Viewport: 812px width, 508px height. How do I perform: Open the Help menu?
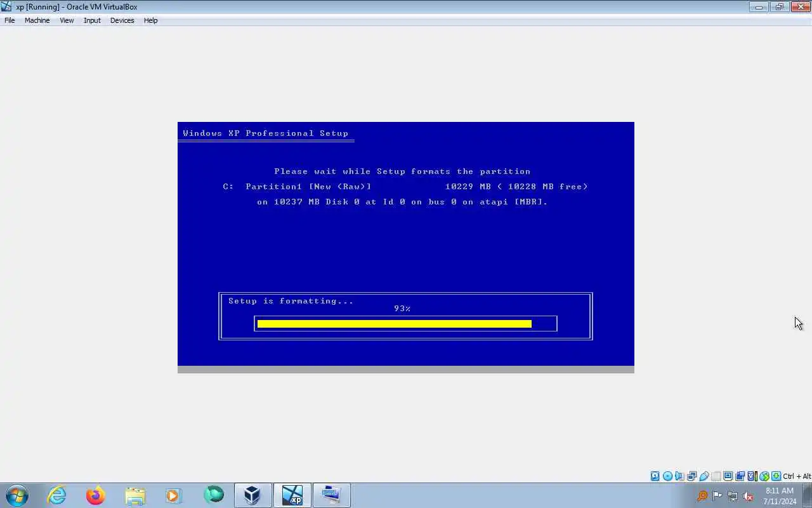(150, 20)
